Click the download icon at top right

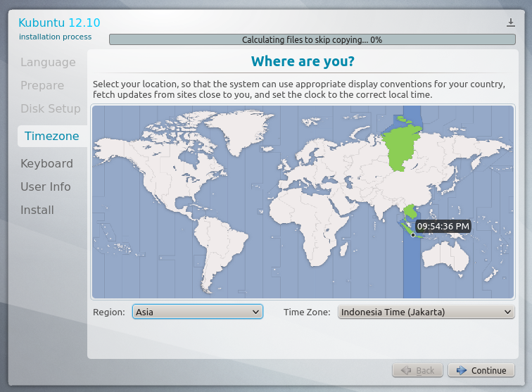[x=511, y=23]
